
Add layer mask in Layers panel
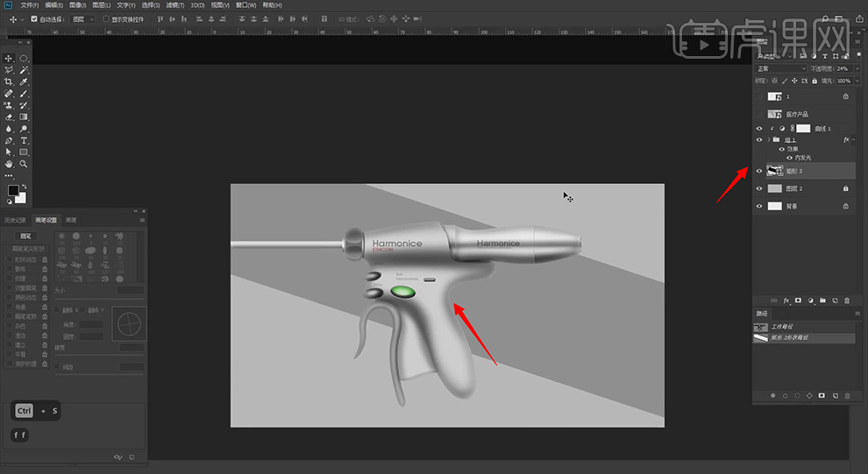point(798,301)
